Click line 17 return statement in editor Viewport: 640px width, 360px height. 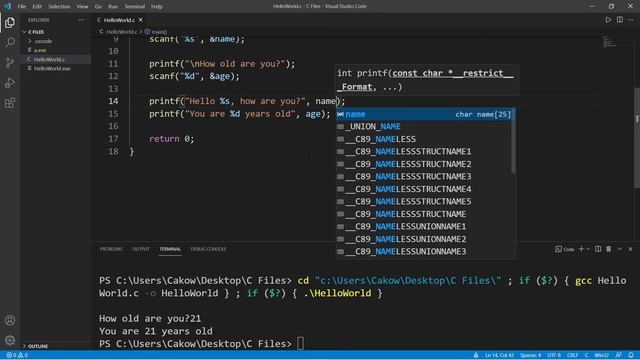(x=171, y=139)
